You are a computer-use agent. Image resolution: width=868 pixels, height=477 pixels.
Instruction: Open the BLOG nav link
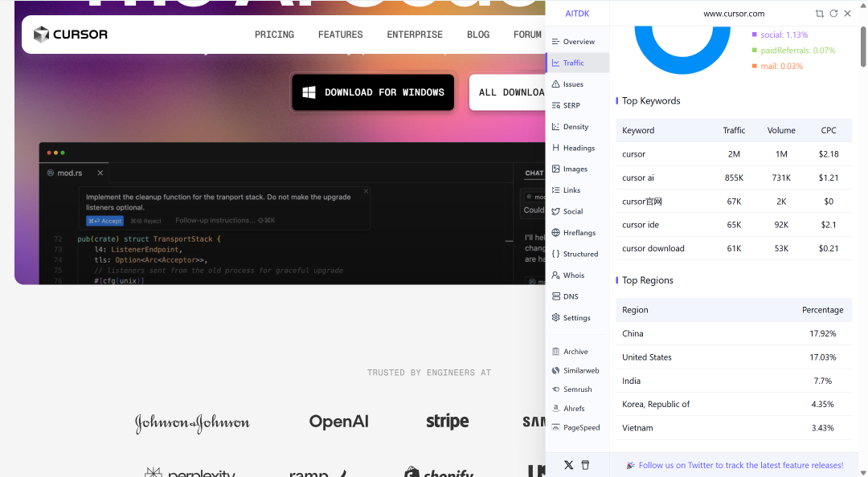[478, 35]
